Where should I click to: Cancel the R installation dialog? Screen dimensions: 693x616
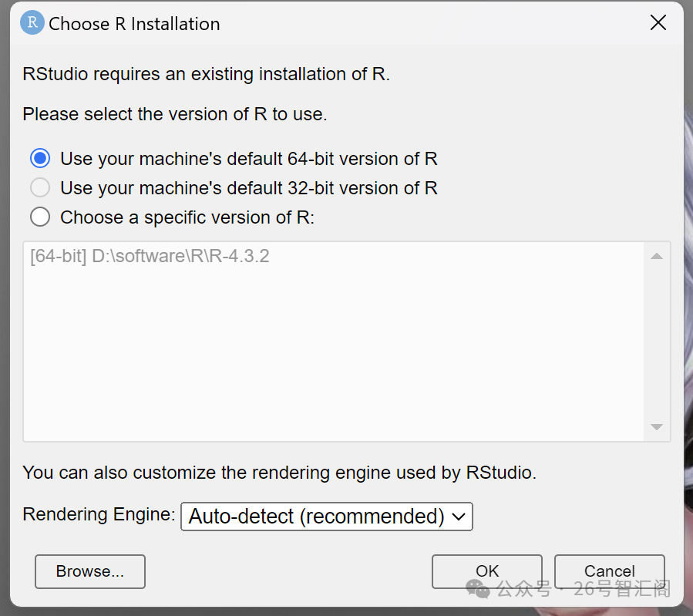click(609, 571)
